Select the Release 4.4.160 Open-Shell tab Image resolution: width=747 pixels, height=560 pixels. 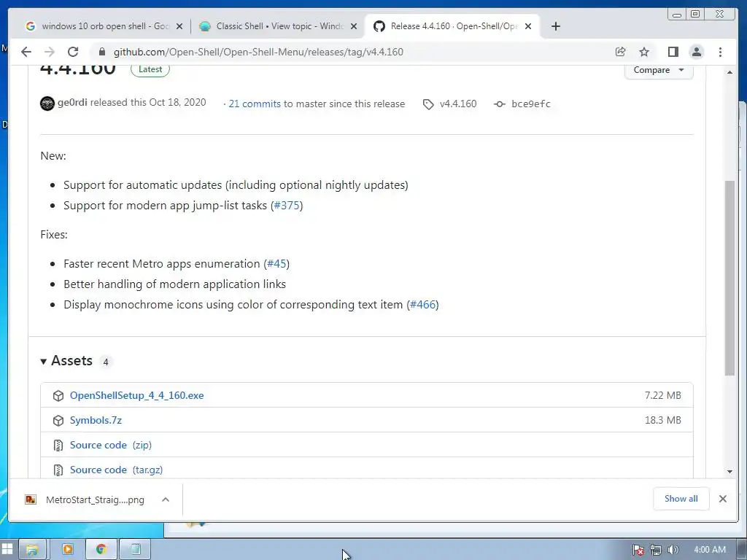(452, 26)
